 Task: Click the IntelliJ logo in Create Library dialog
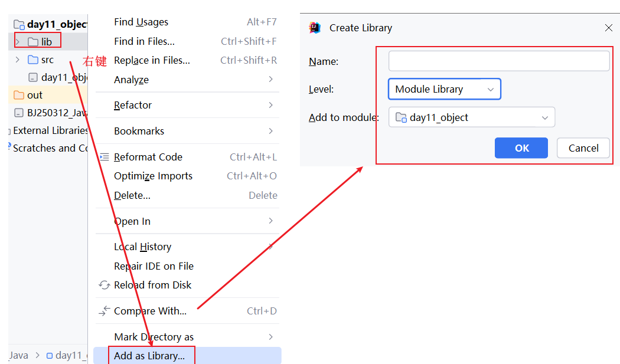point(315,28)
